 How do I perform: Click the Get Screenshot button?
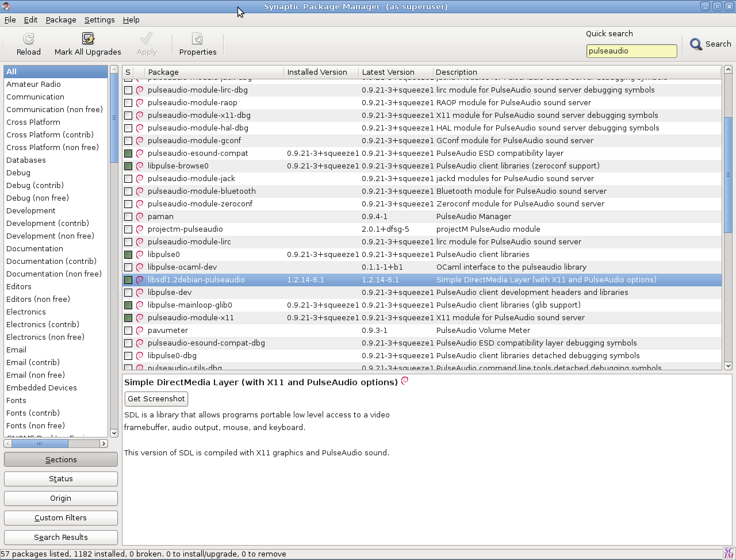[156, 399]
